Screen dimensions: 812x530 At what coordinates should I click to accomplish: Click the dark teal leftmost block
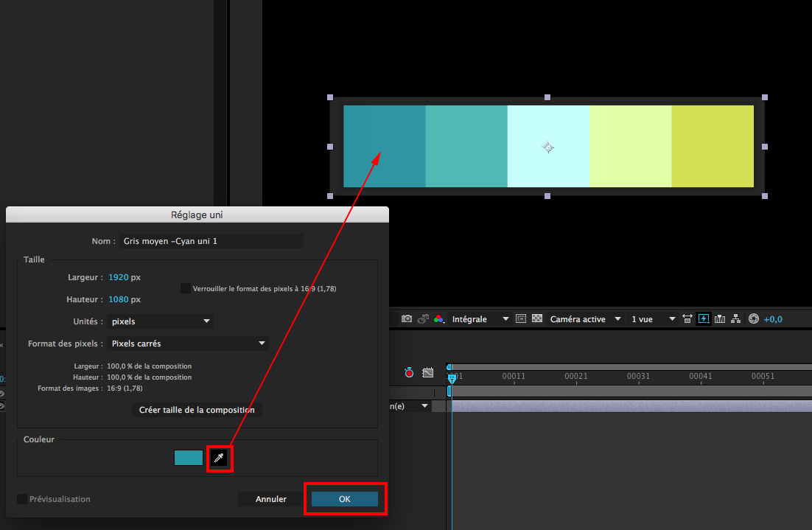click(384, 146)
